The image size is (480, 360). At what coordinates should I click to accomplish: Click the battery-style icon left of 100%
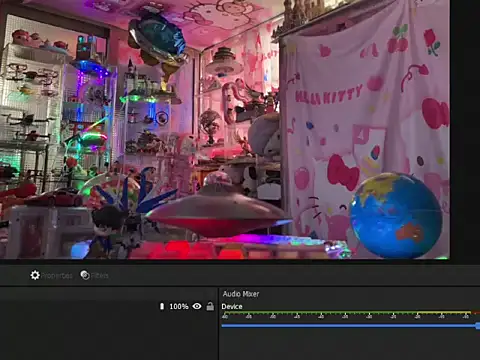[162, 306]
